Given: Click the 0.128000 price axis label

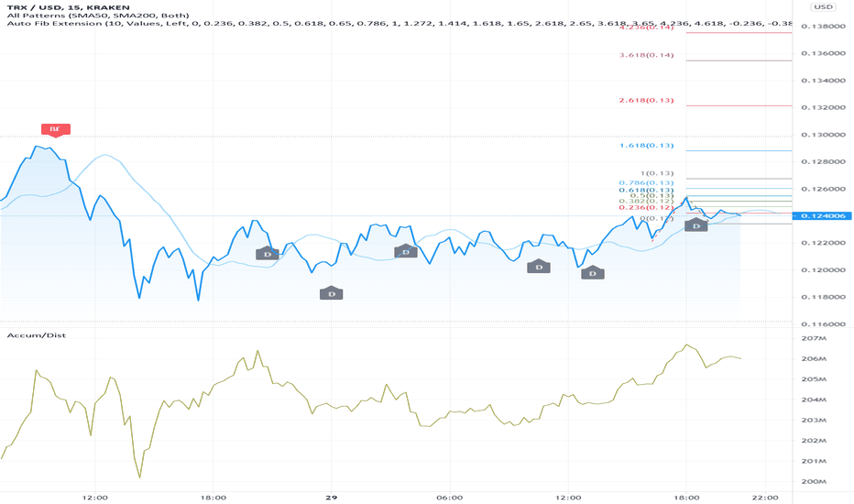Looking at the screenshot, I should (x=824, y=162).
